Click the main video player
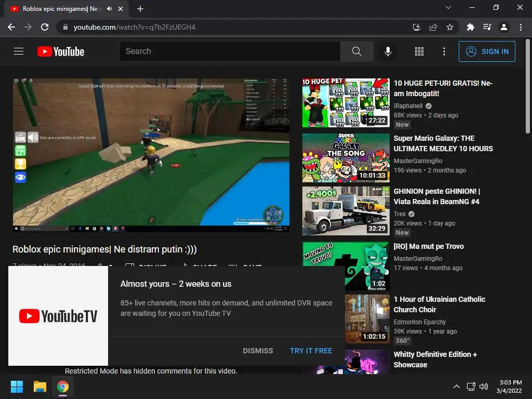 coord(151,155)
